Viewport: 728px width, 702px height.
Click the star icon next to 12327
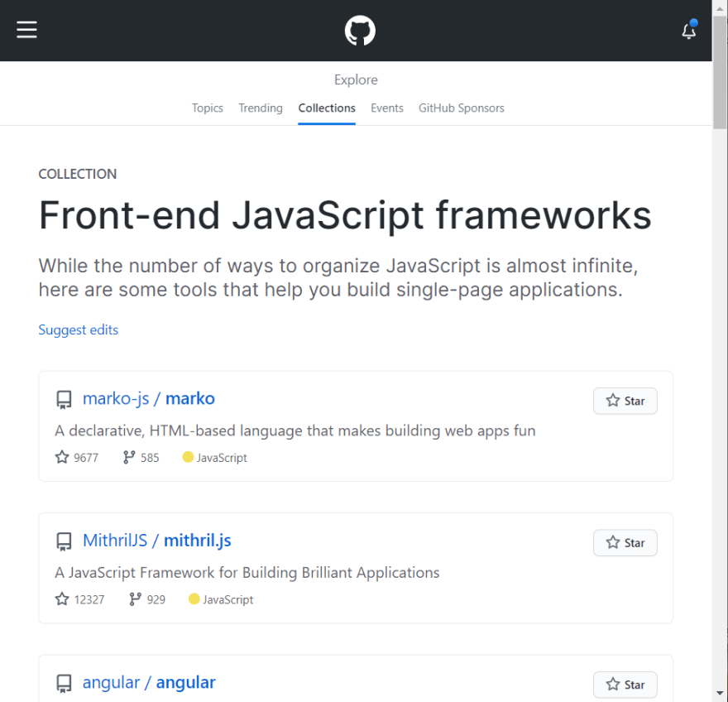coord(62,599)
